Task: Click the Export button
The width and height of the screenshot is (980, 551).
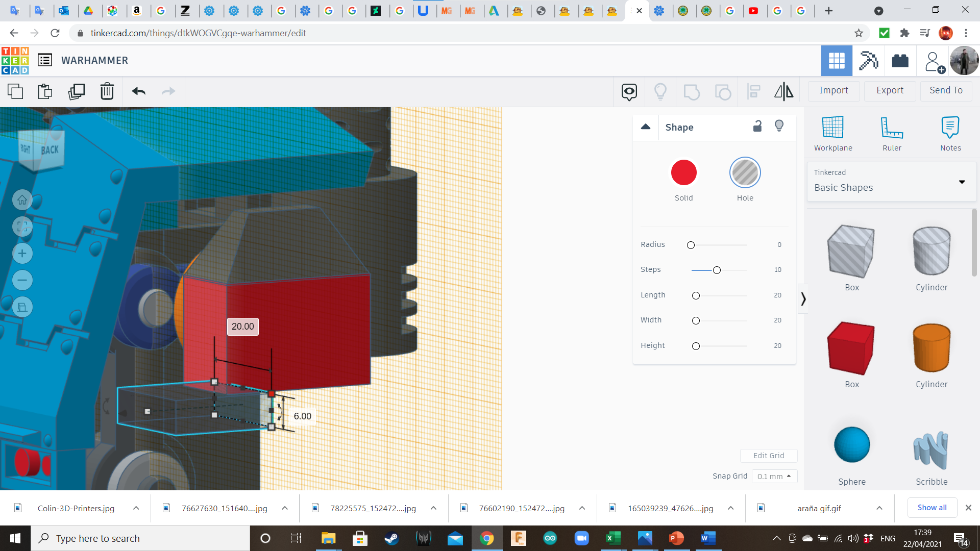Action: coord(890,90)
